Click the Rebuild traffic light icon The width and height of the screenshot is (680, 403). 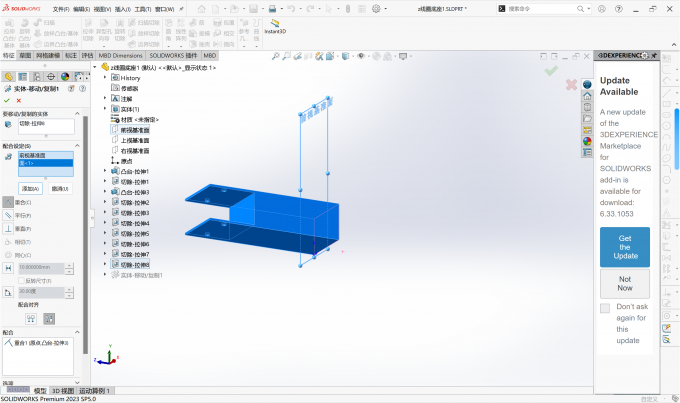click(x=347, y=9)
